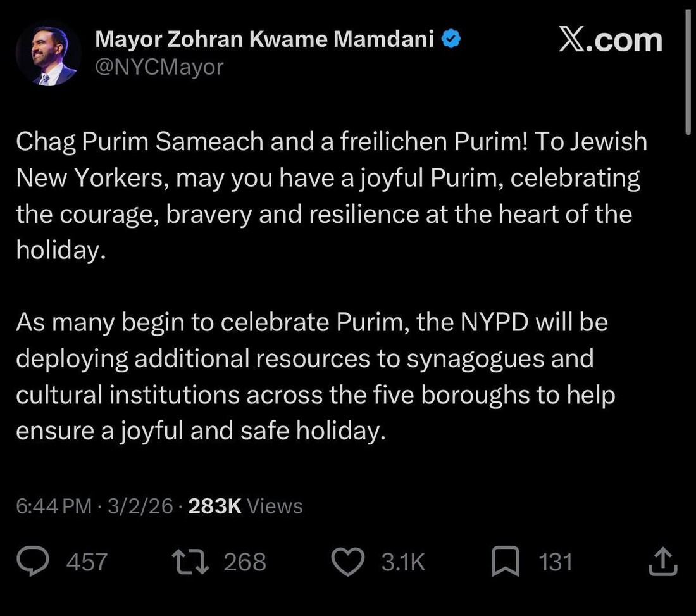The height and width of the screenshot is (616, 696).
Task: Click the 3.1K likes count
Action: coord(403,562)
